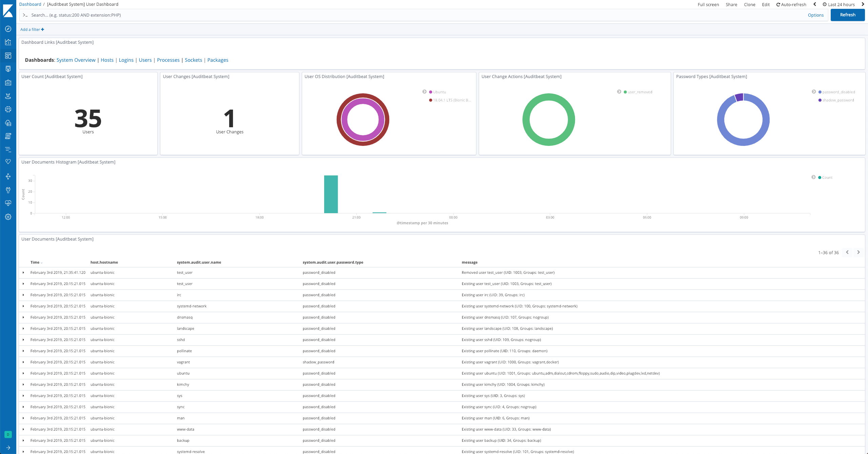
Task: Open the Visualize app from the sidebar
Action: 8,42
